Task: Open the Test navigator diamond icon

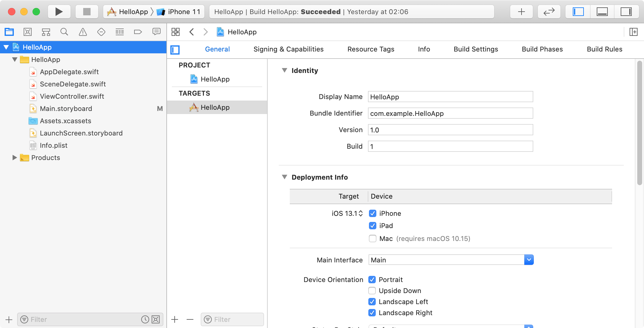Action: click(101, 32)
